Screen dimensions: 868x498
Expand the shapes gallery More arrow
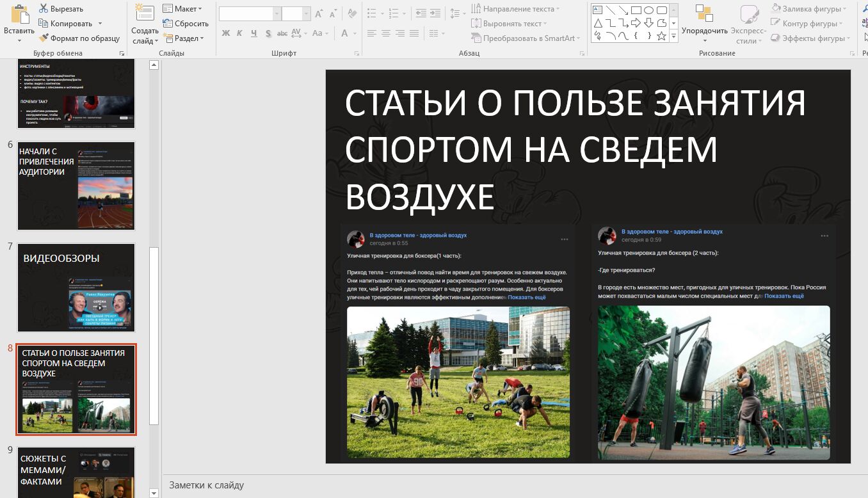pyautogui.click(x=673, y=36)
